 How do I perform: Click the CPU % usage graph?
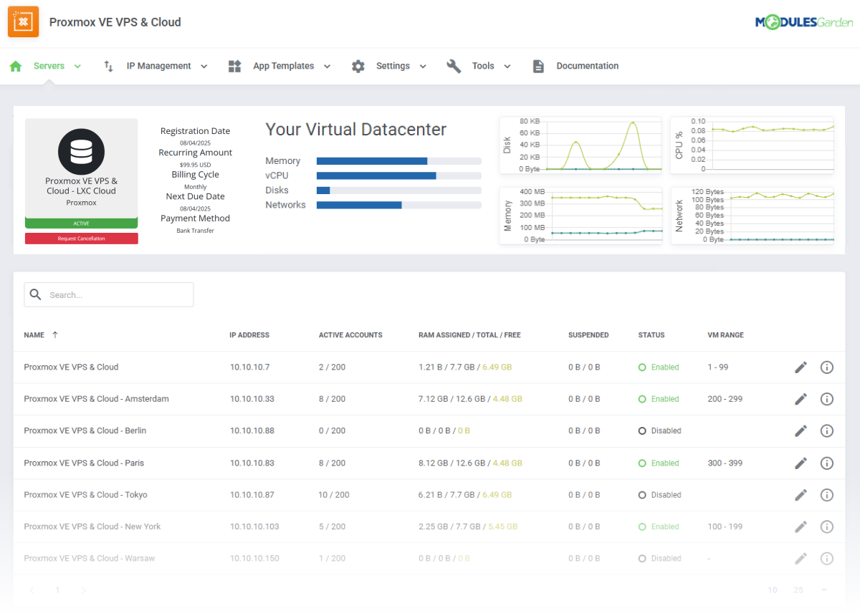[x=752, y=146]
